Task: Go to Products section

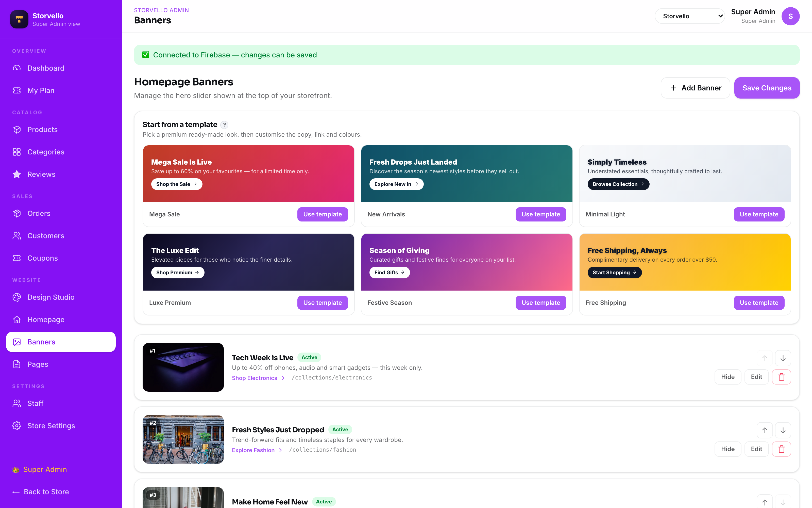Action: click(x=61, y=130)
